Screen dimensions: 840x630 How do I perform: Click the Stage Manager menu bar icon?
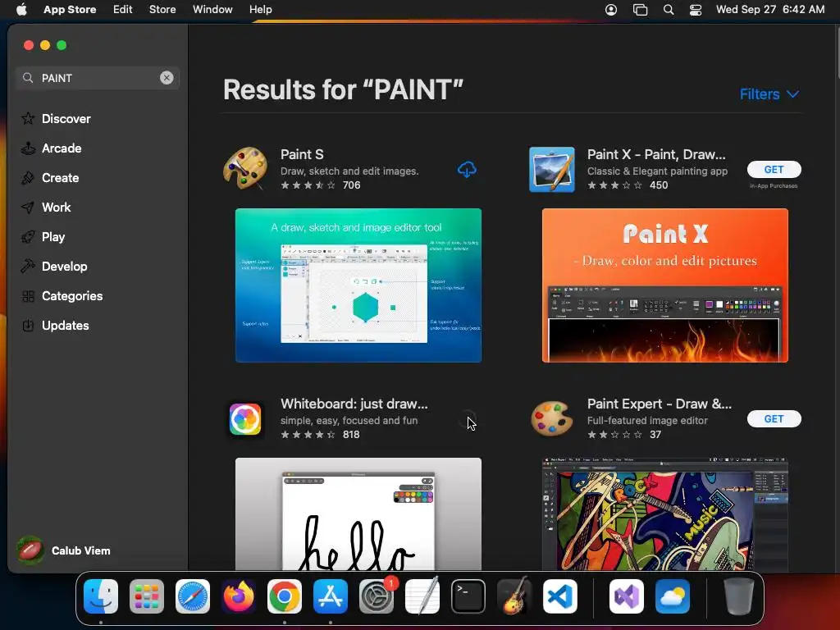(640, 10)
